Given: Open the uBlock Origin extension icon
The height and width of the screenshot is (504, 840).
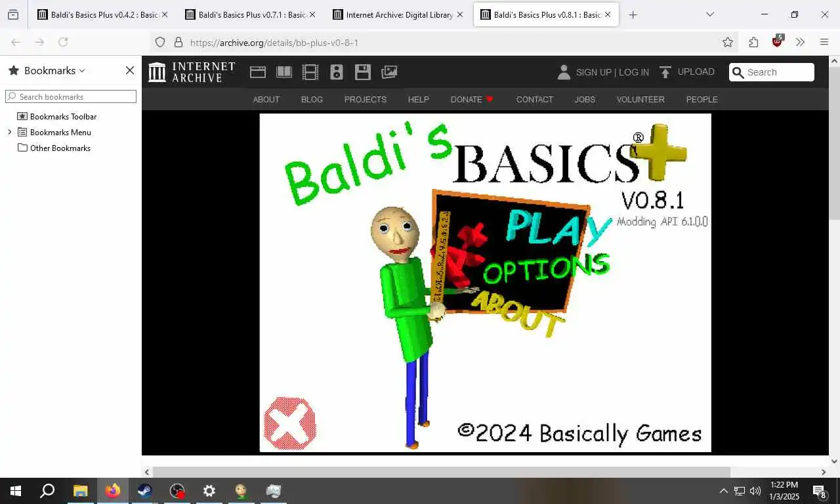Looking at the screenshot, I should pos(777,41).
